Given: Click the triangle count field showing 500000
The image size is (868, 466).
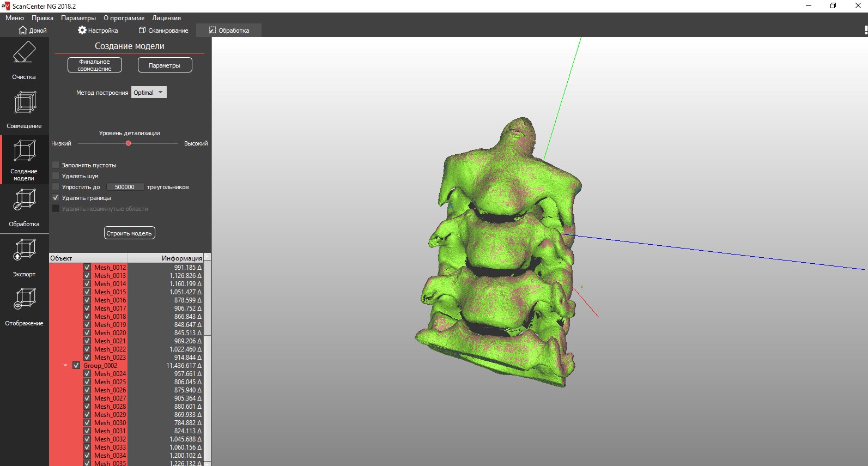Looking at the screenshot, I should (x=125, y=187).
